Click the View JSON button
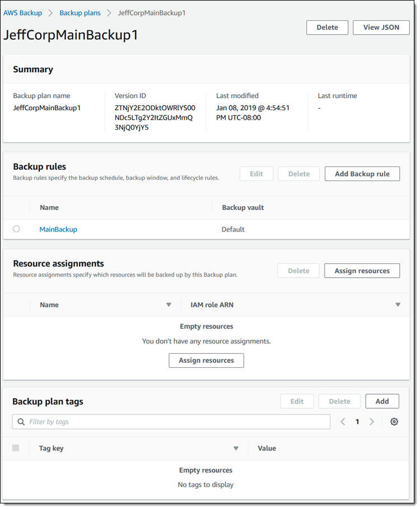 pos(381,27)
